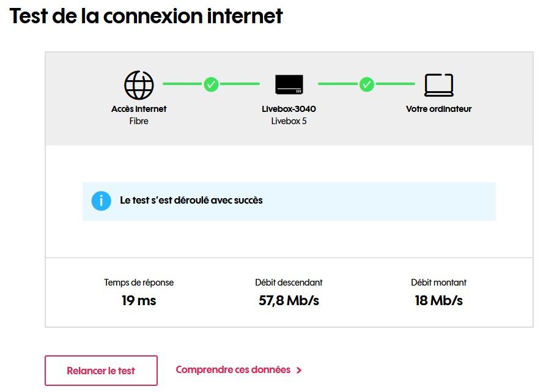557x392 pixels.
Task: Click the Fibre connection type label
Action: pyautogui.click(x=139, y=121)
